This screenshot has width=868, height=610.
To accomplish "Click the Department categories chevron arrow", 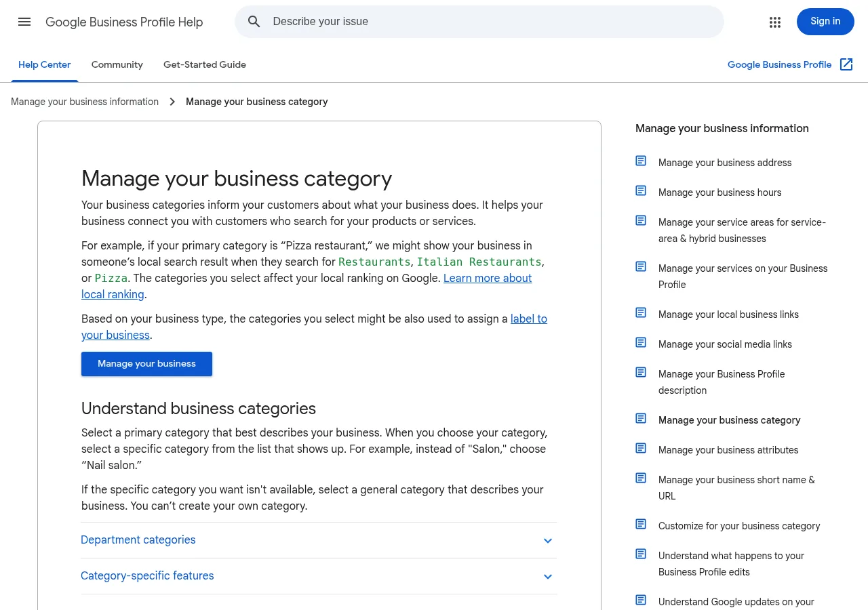I will [548, 541].
